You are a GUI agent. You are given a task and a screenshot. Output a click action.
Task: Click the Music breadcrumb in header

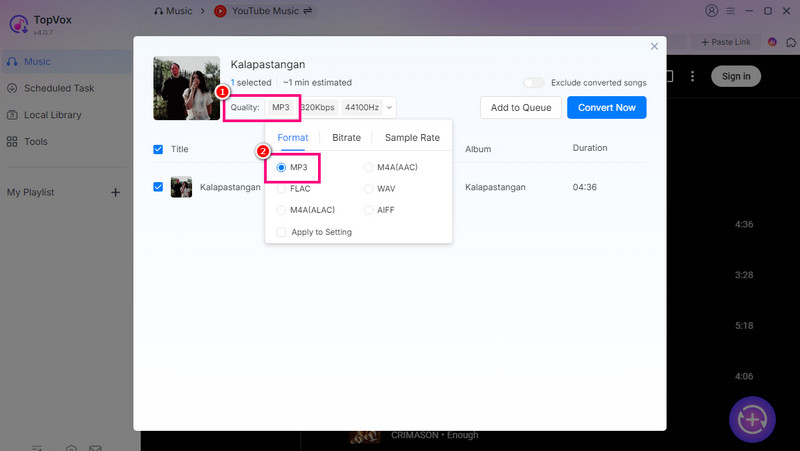[173, 11]
